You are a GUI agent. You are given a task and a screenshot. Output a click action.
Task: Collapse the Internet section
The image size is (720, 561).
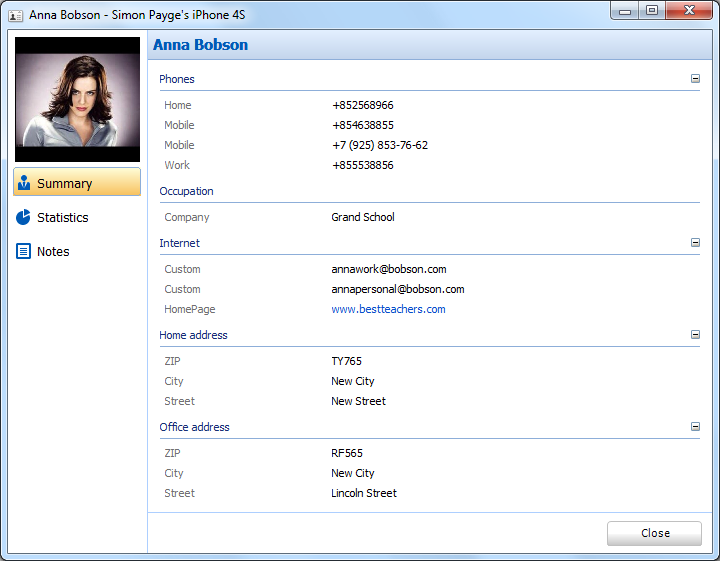pos(695,242)
